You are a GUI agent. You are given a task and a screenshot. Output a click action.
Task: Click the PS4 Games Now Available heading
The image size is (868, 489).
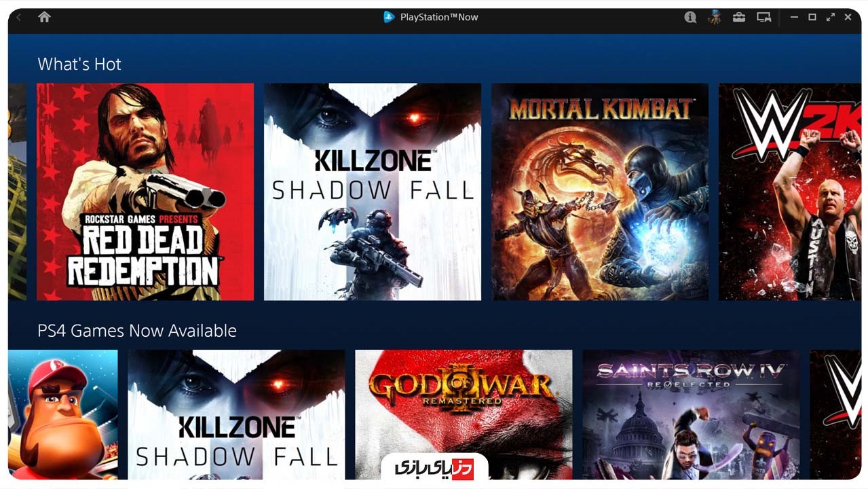(x=137, y=331)
